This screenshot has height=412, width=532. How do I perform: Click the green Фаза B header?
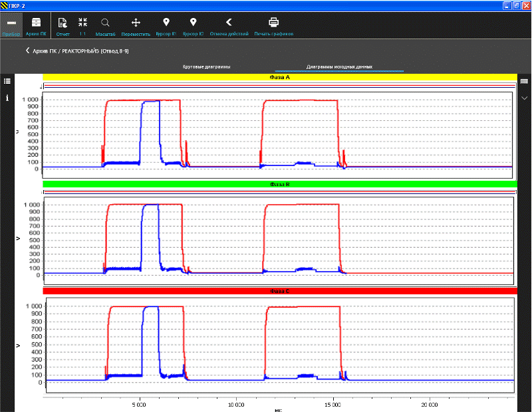(x=279, y=184)
